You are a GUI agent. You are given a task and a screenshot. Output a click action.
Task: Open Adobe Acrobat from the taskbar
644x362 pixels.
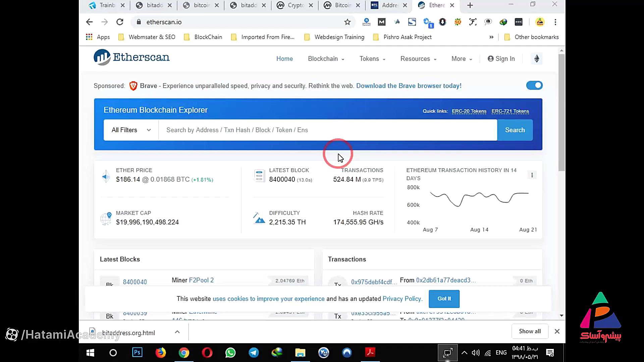tap(370, 353)
